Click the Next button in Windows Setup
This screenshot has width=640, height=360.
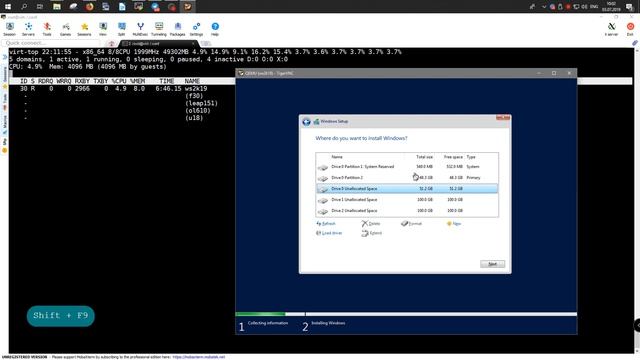[492, 264]
